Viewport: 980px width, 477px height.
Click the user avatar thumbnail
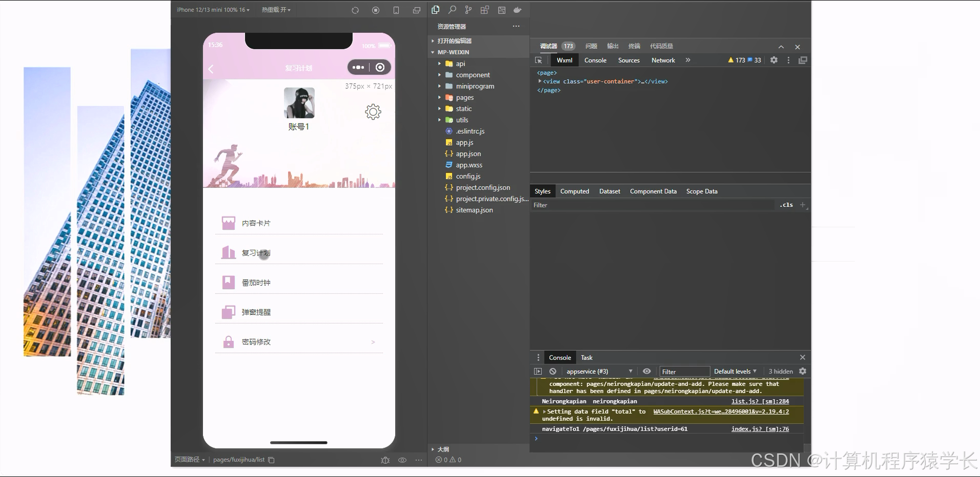click(299, 103)
